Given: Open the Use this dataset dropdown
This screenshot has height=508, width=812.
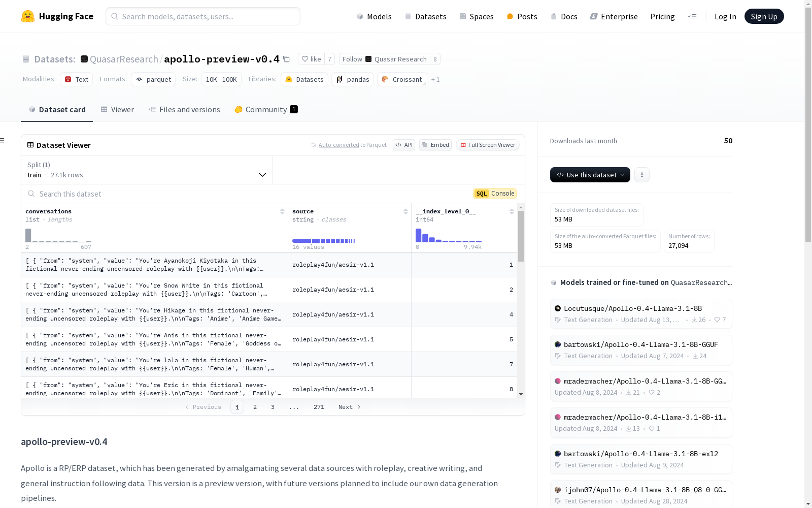Looking at the screenshot, I should [590, 175].
